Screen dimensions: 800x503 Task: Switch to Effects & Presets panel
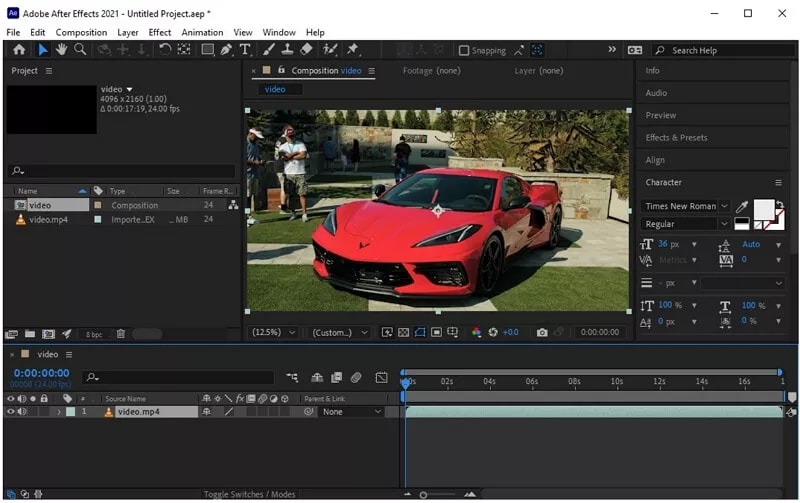pos(676,137)
